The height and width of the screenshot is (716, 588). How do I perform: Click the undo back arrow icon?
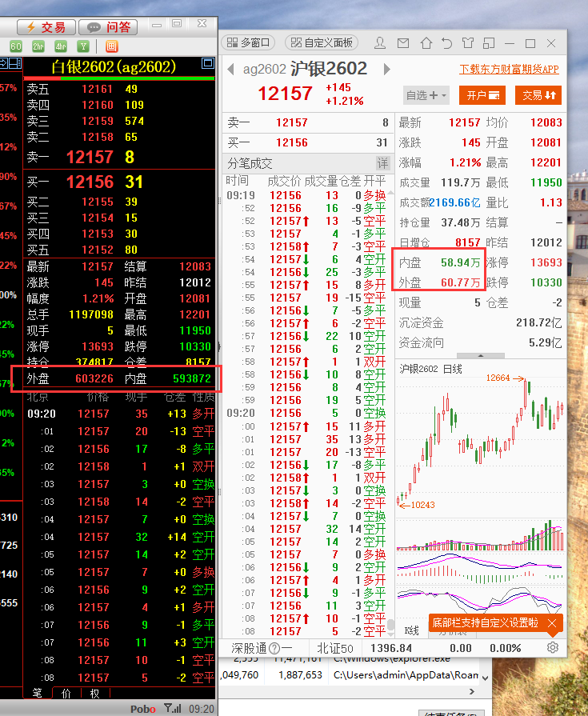point(447,42)
